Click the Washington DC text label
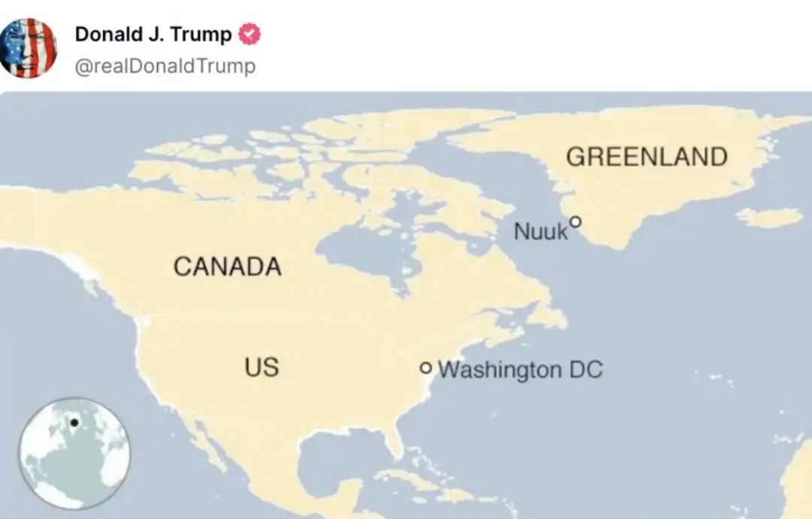The image size is (812, 519). point(520,370)
